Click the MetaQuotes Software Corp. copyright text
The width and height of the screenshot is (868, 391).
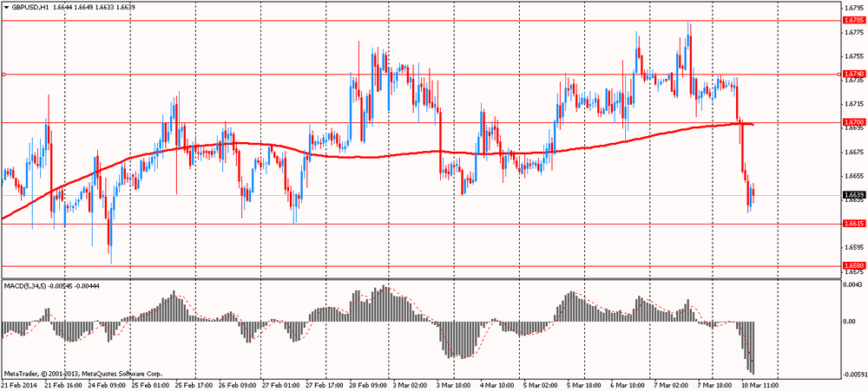coord(82,371)
